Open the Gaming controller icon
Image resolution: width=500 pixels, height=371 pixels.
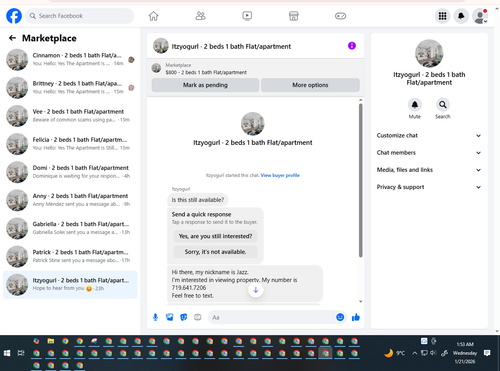340,16
